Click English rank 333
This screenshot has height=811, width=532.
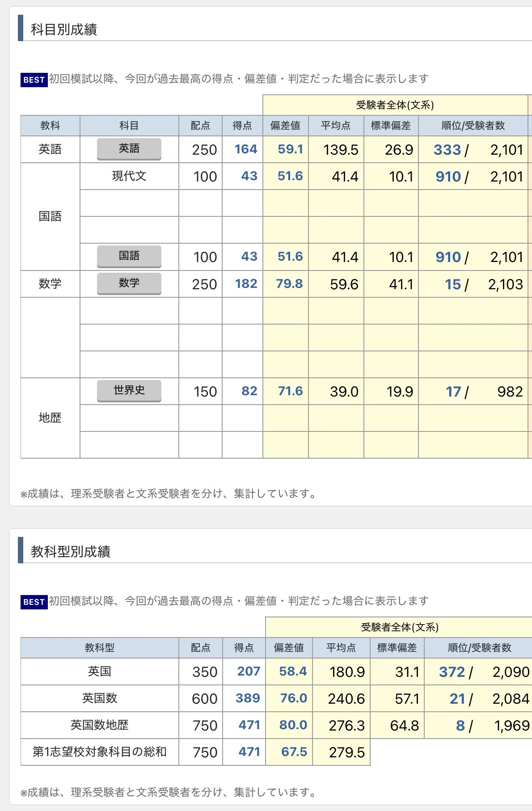(447, 150)
